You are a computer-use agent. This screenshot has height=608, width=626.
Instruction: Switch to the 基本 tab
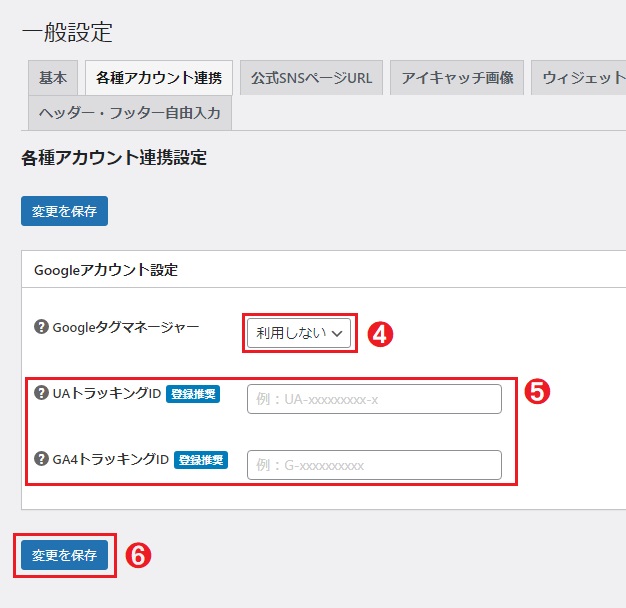[x=53, y=78]
